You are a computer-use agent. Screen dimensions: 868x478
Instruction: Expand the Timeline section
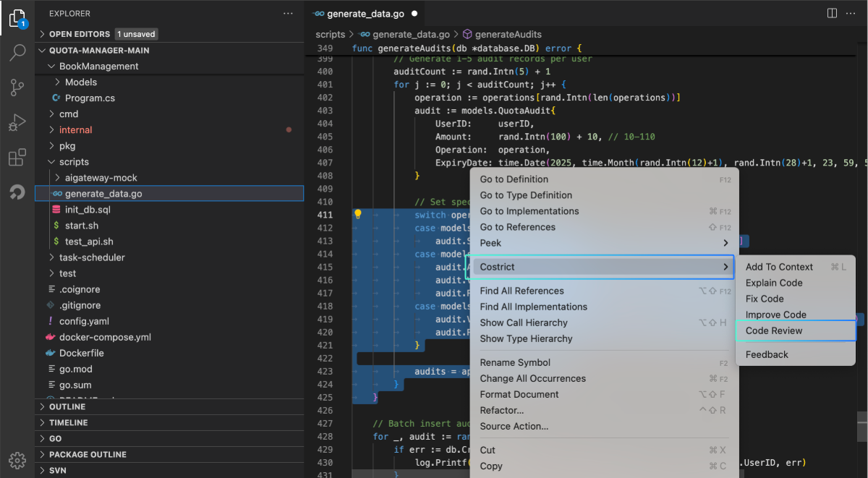point(68,422)
